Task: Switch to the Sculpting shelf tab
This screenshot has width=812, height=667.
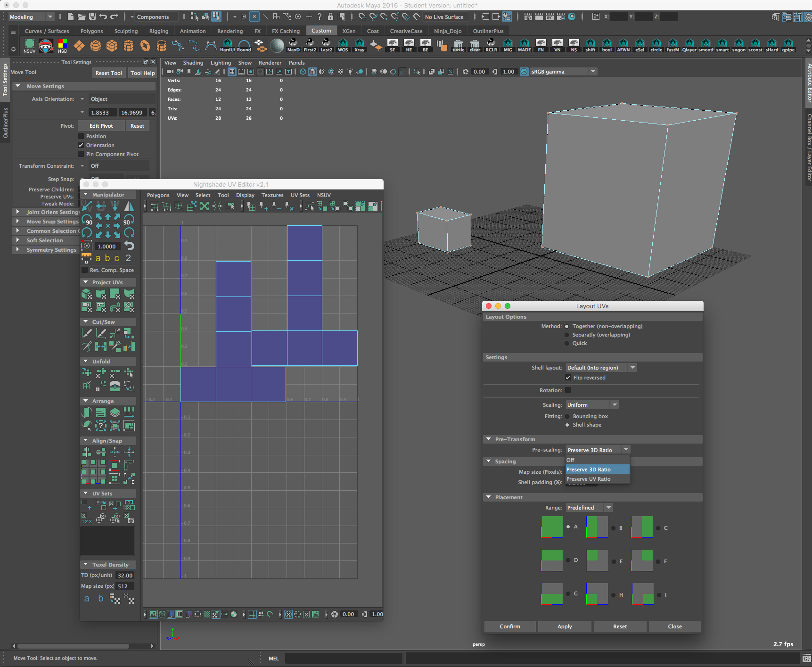Action: pos(126,31)
